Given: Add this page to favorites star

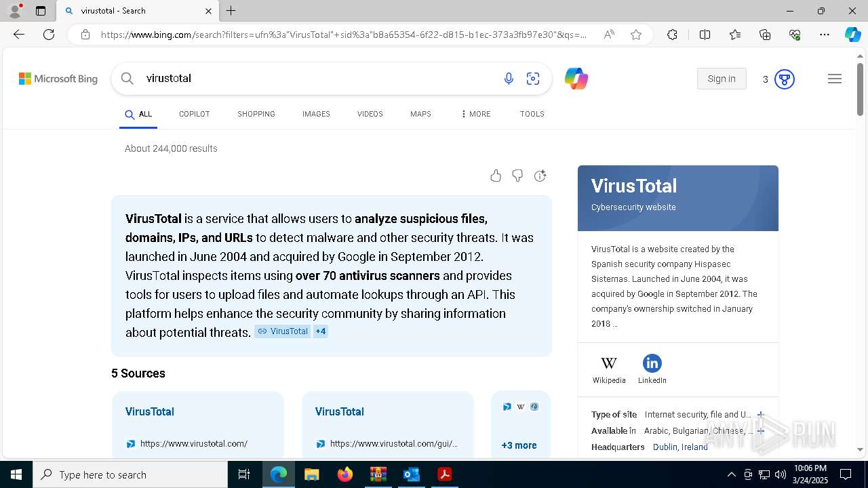Looking at the screenshot, I should pos(636,35).
